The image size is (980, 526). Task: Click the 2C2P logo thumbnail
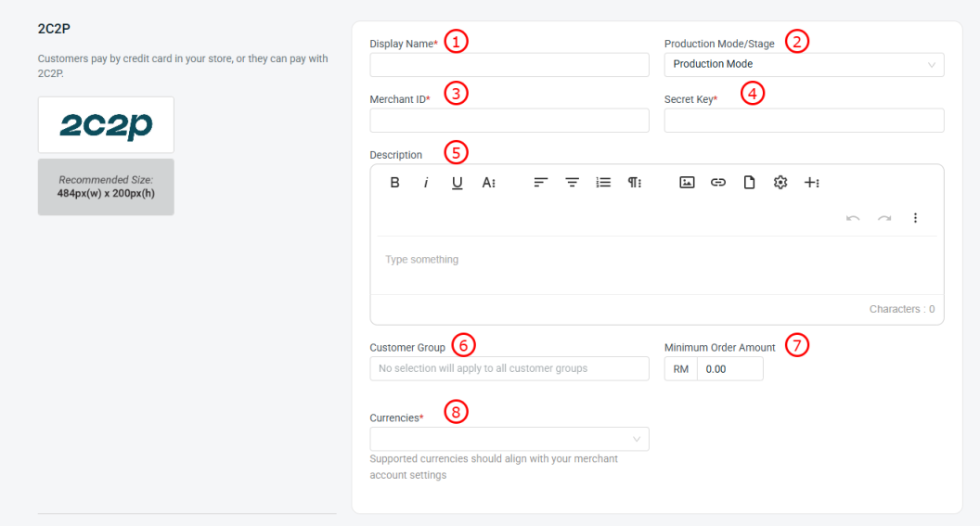coord(106,125)
